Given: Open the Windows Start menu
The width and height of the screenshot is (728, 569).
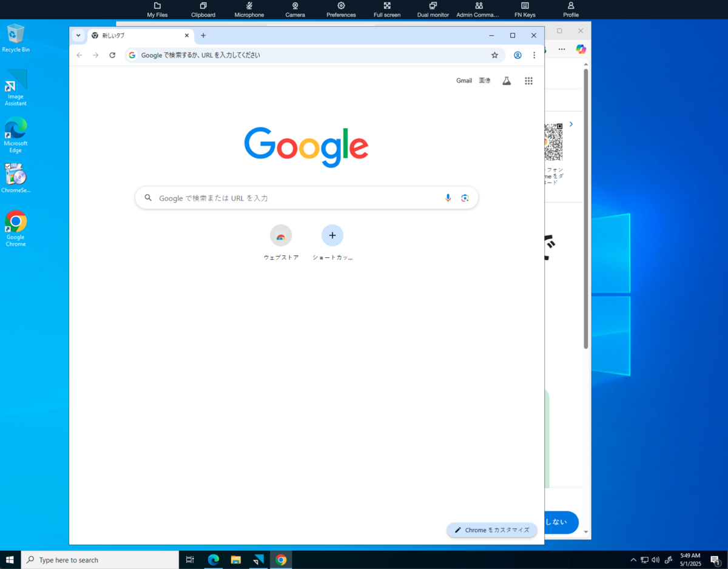Looking at the screenshot, I should click(10, 560).
